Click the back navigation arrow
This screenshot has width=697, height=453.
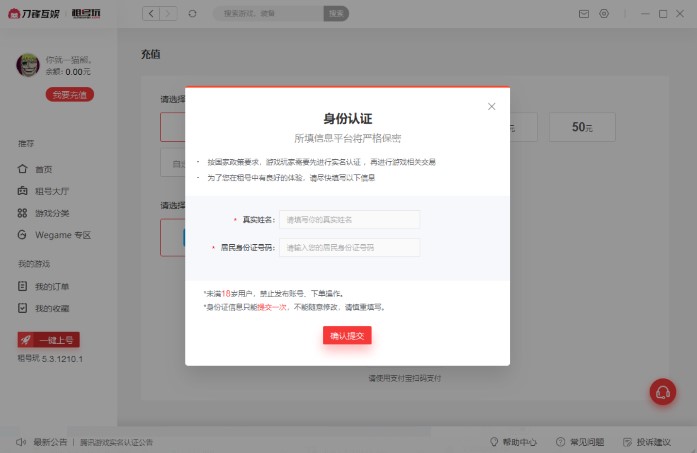pos(150,14)
